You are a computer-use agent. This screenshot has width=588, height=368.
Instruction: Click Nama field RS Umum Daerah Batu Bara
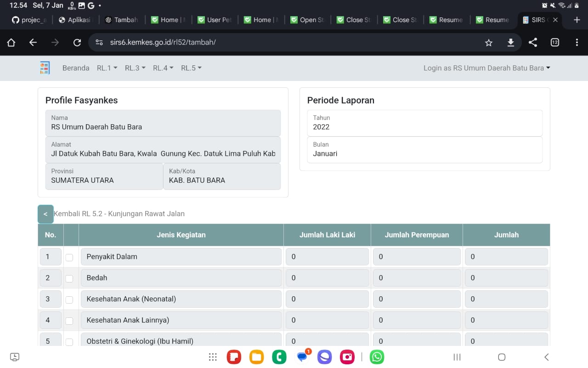[163, 123]
